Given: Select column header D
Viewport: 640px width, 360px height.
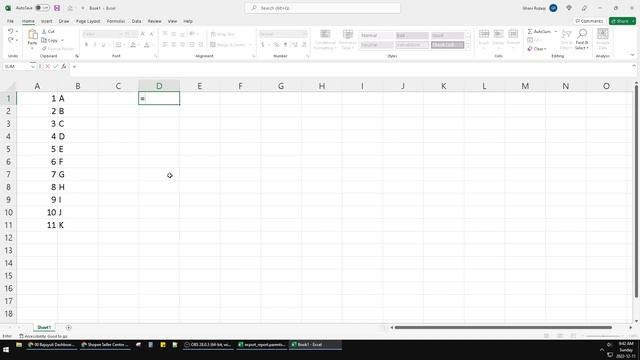Looking at the screenshot, I should point(159,86).
